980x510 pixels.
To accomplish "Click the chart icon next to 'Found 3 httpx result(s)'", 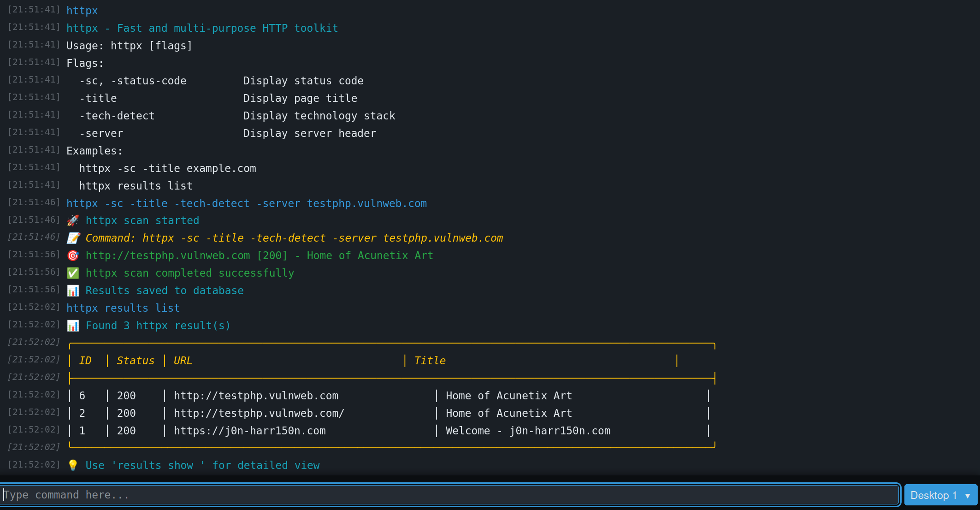I will [x=73, y=326].
